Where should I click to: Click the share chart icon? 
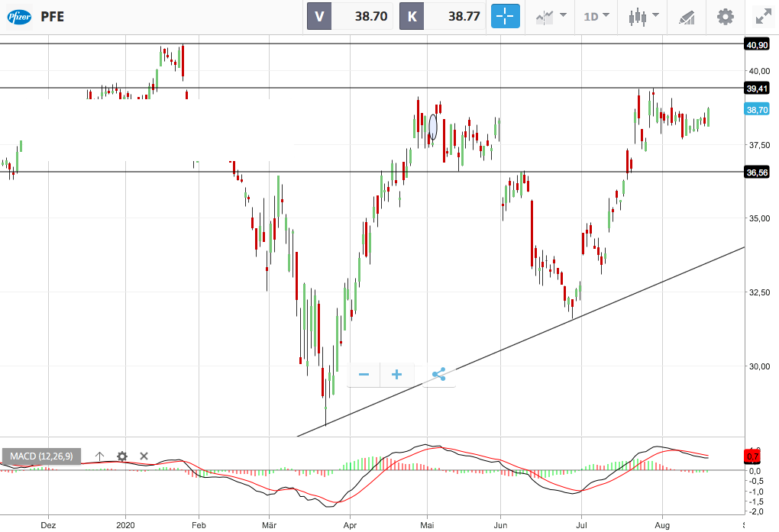438,375
